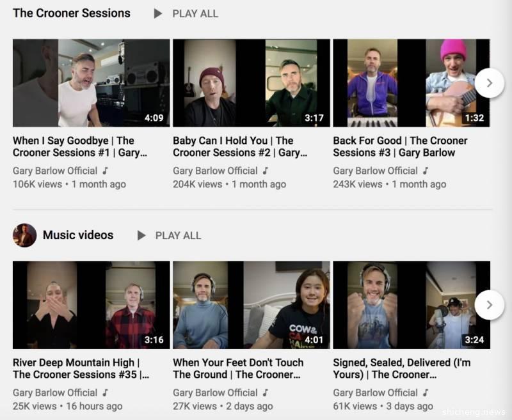512x420 pixels.
Task: Click next arrow on Music videos row
Action: pyautogui.click(x=489, y=305)
